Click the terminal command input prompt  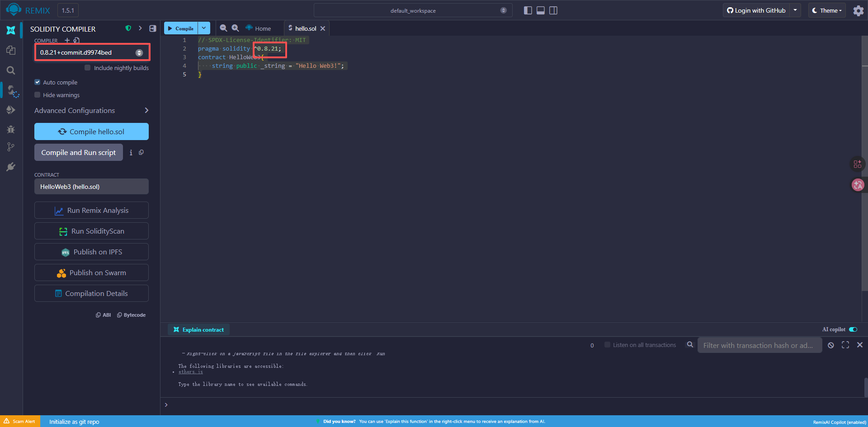click(x=514, y=405)
